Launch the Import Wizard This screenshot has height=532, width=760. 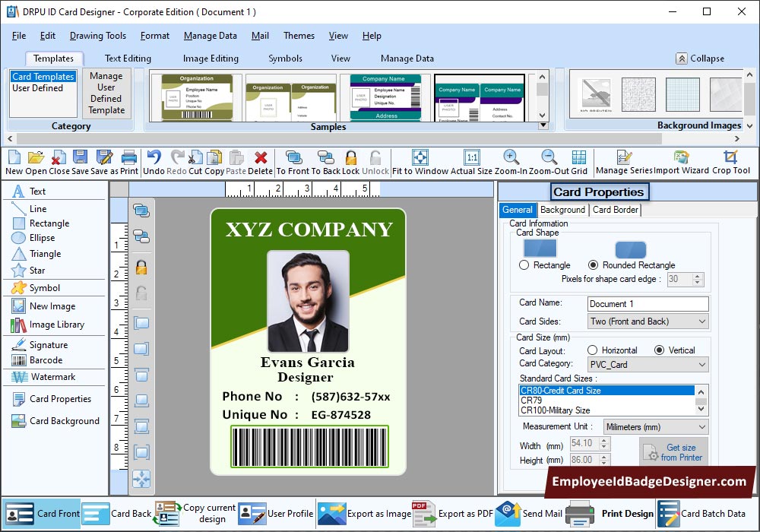tap(681, 157)
